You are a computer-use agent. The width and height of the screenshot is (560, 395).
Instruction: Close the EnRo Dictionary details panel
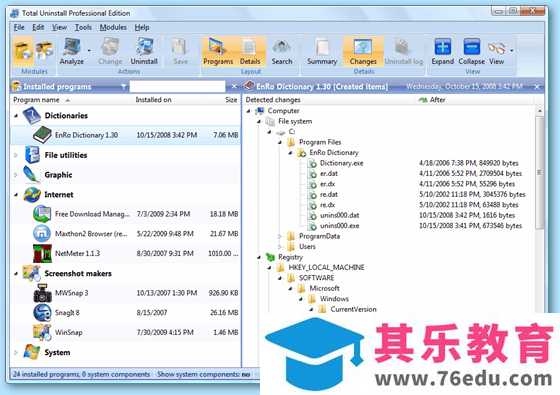click(537, 87)
